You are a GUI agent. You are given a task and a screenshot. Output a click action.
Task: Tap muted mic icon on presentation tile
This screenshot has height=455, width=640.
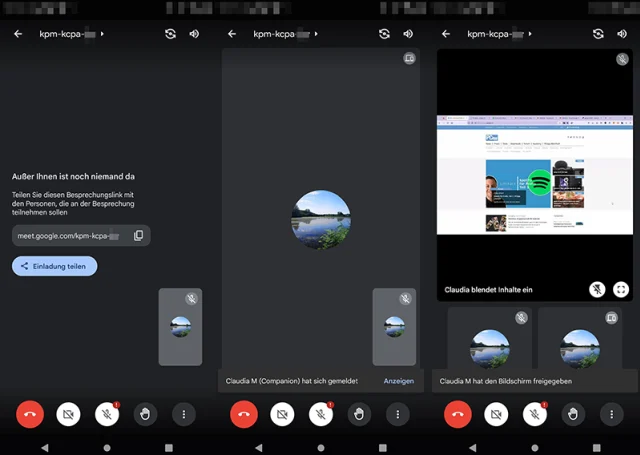(622, 59)
